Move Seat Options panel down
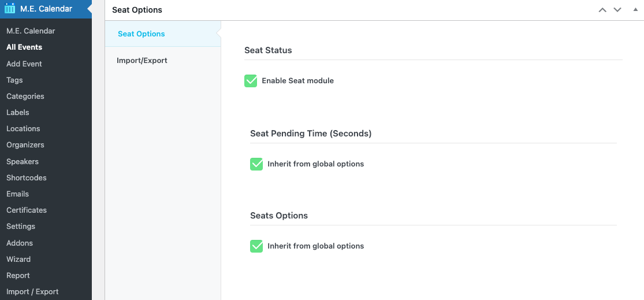The width and height of the screenshot is (644, 300). pos(617,10)
